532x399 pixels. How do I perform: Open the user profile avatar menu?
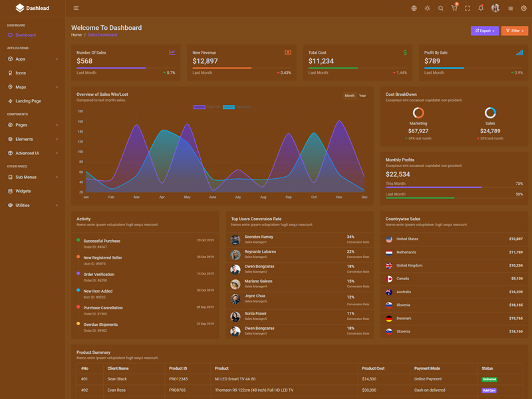(x=495, y=8)
